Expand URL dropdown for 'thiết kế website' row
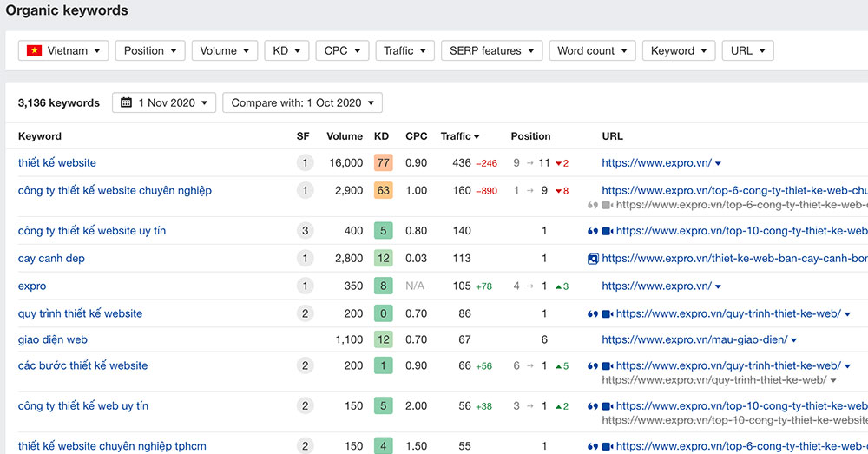The width and height of the screenshot is (868, 454). click(718, 163)
